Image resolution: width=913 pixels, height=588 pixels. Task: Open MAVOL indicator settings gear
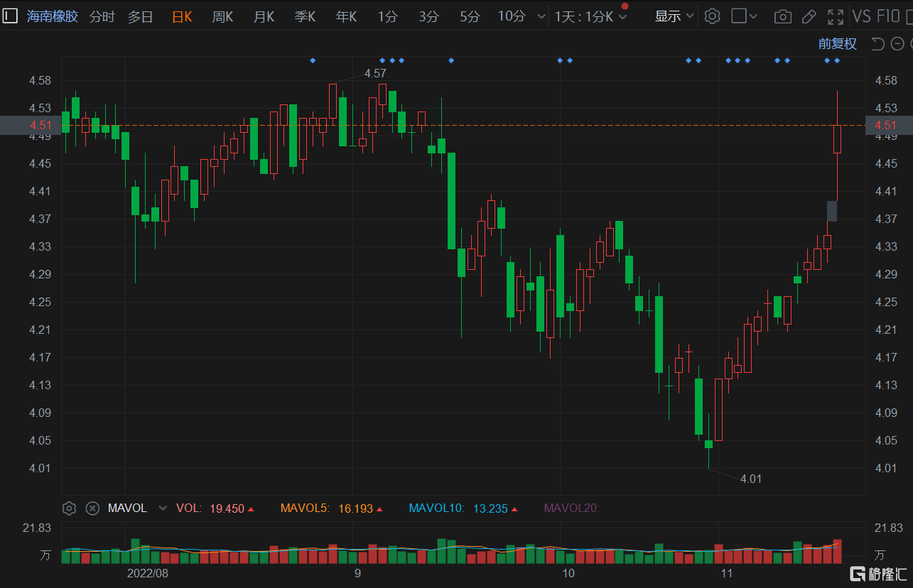(69, 508)
